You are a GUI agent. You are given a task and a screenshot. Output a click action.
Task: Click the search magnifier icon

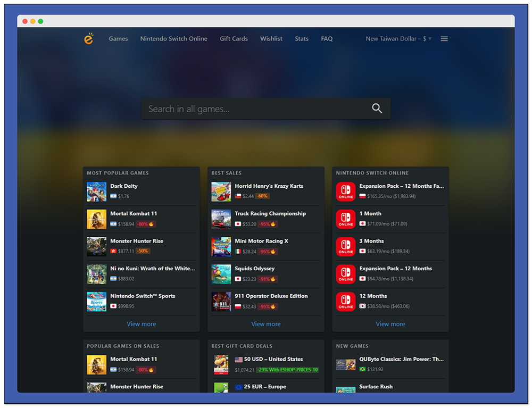[x=377, y=109]
